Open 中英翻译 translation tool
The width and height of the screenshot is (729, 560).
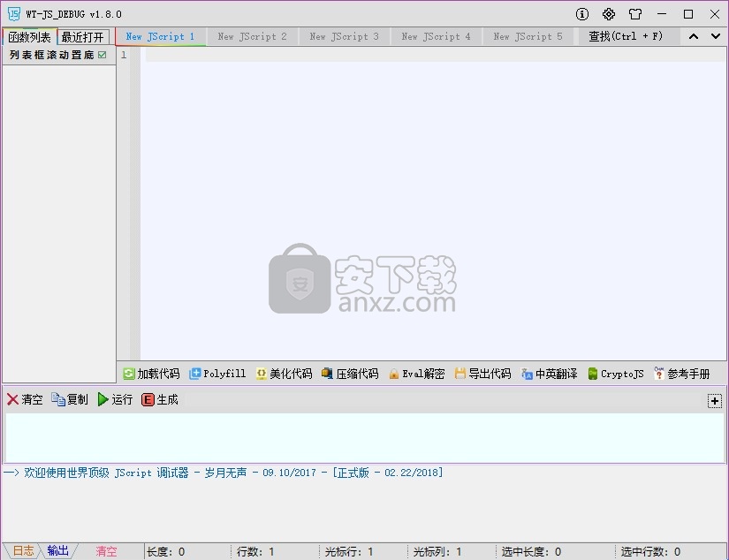point(549,374)
